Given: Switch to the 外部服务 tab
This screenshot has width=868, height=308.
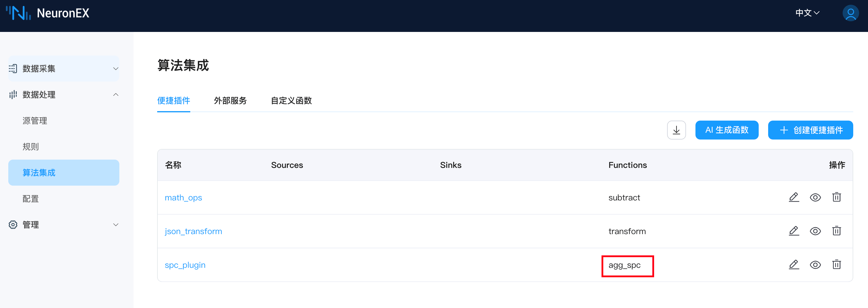Looking at the screenshot, I should point(230,100).
